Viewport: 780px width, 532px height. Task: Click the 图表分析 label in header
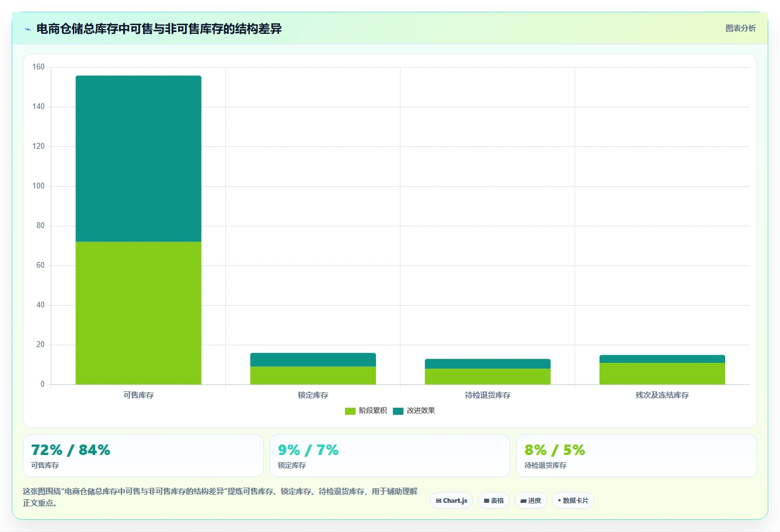740,28
